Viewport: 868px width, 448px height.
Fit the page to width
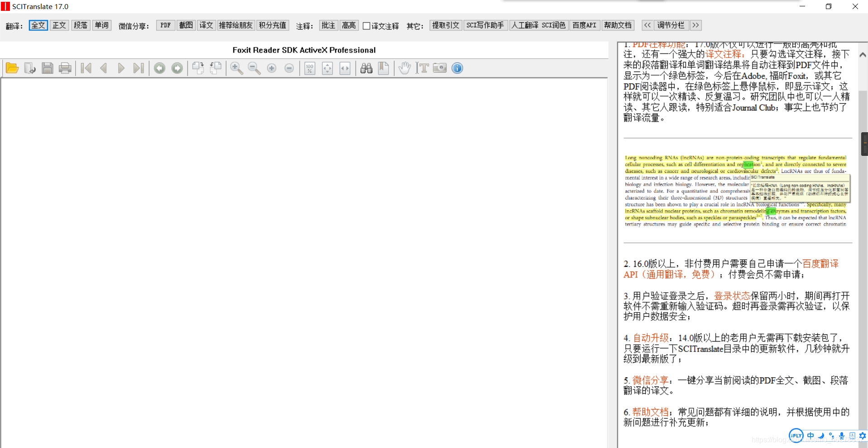tap(345, 68)
